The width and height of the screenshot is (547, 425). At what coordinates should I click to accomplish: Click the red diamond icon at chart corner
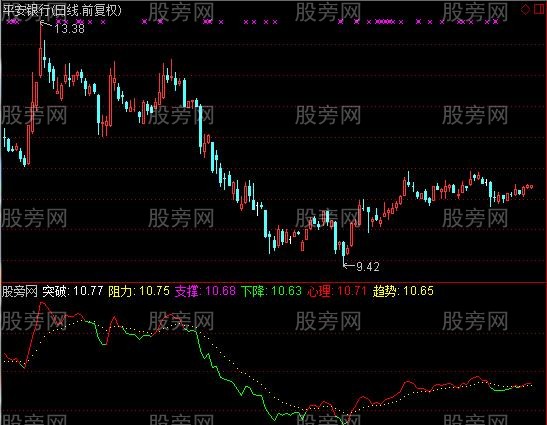(x=525, y=9)
